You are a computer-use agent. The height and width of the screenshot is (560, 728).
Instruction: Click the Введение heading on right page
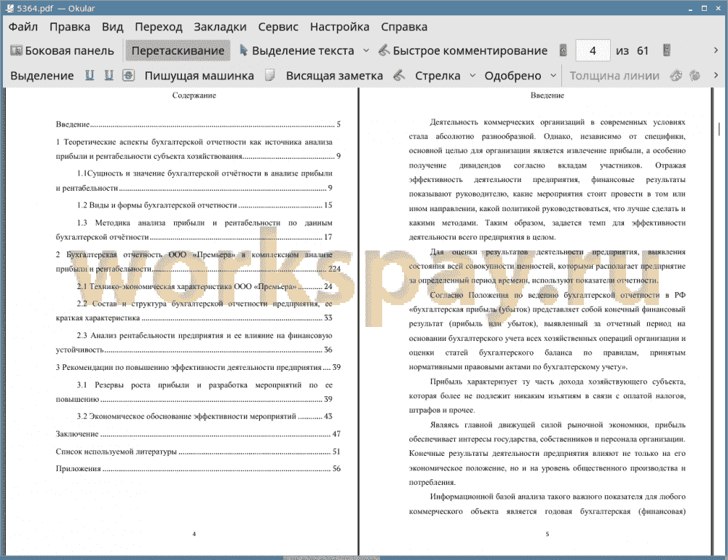point(547,95)
